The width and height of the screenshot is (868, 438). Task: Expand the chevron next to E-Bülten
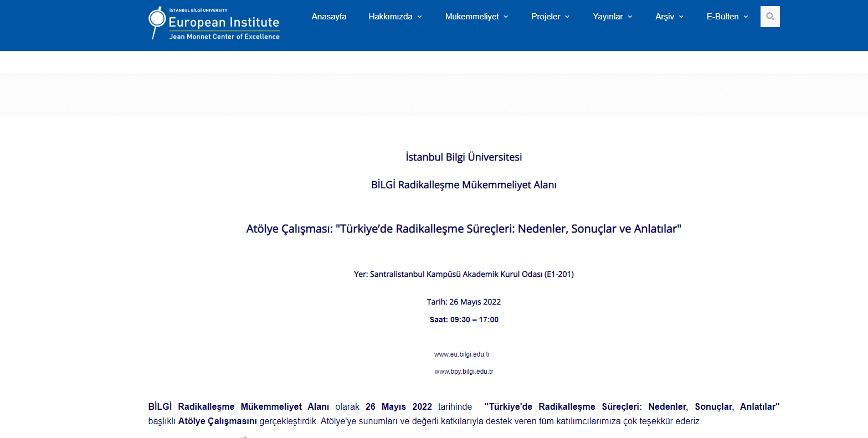(x=746, y=17)
